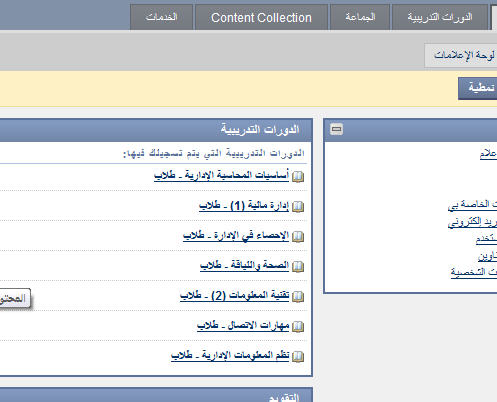
Task: Open course مهارات الاتصال - طلاب
Action: pyautogui.click(x=243, y=325)
